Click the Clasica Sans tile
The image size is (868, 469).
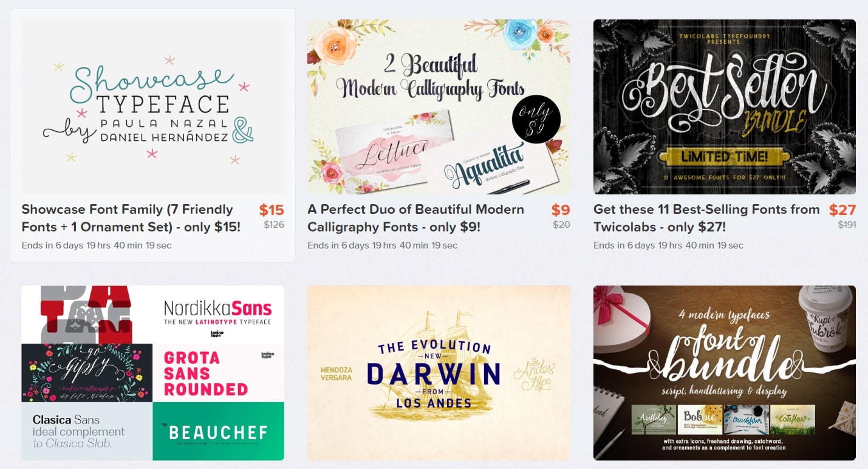87,431
